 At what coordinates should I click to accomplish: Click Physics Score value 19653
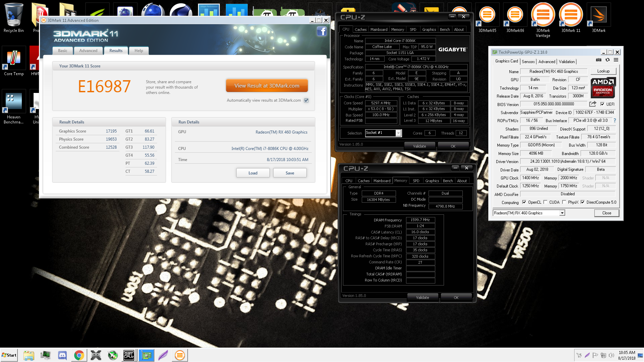click(111, 139)
